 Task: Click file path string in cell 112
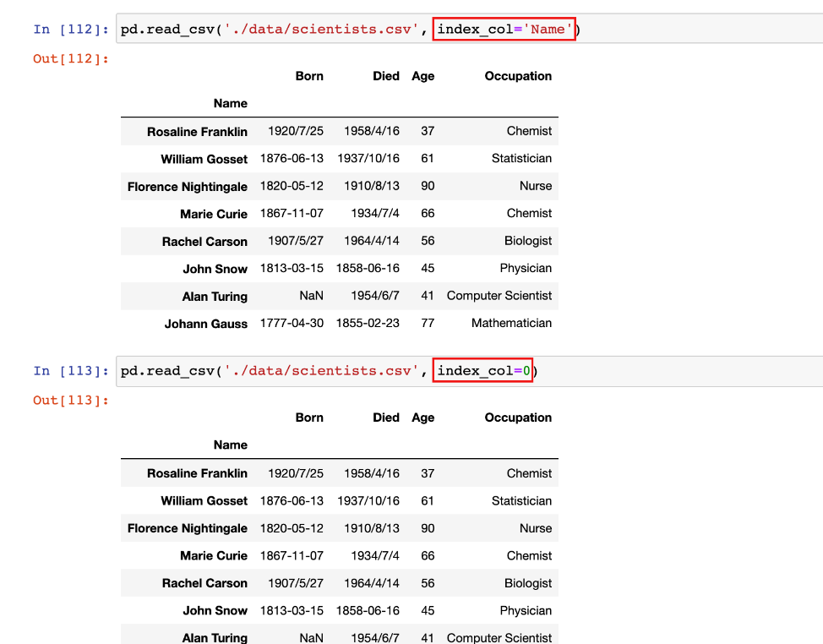click(x=322, y=29)
